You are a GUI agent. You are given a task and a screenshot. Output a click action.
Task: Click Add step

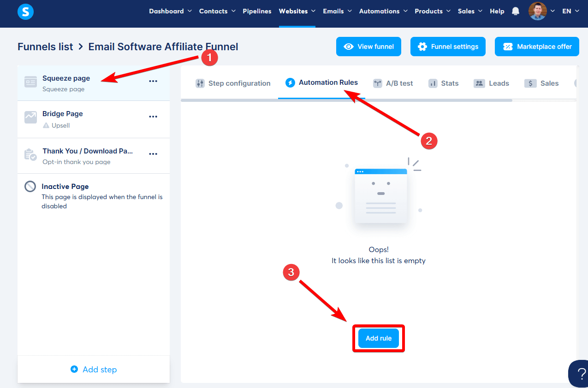[x=94, y=369]
